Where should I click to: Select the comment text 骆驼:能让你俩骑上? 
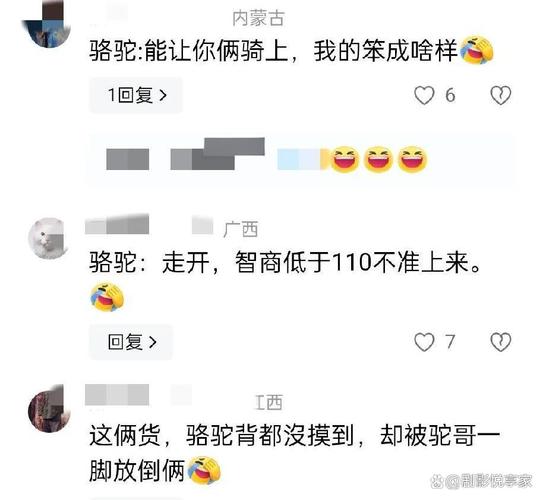pos(189,52)
